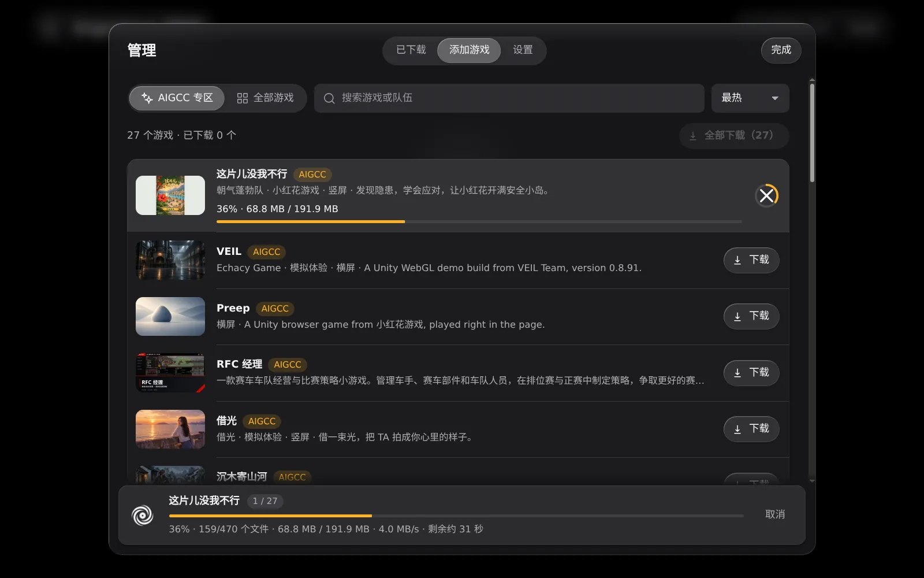Image resolution: width=924 pixels, height=578 pixels.
Task: Open the Preep game thumbnail
Action: (170, 316)
